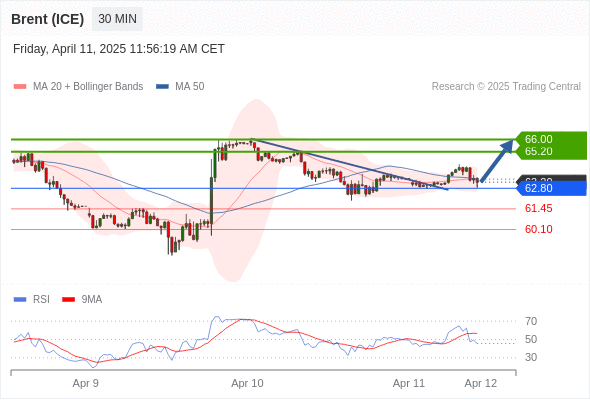
Task: Click the 66.00 green resistance label
Action: pyautogui.click(x=538, y=139)
